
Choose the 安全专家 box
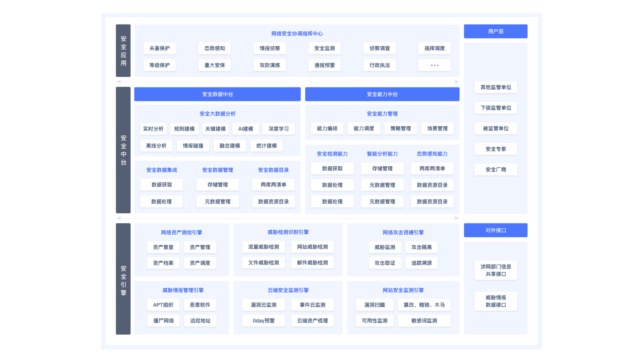(x=496, y=149)
